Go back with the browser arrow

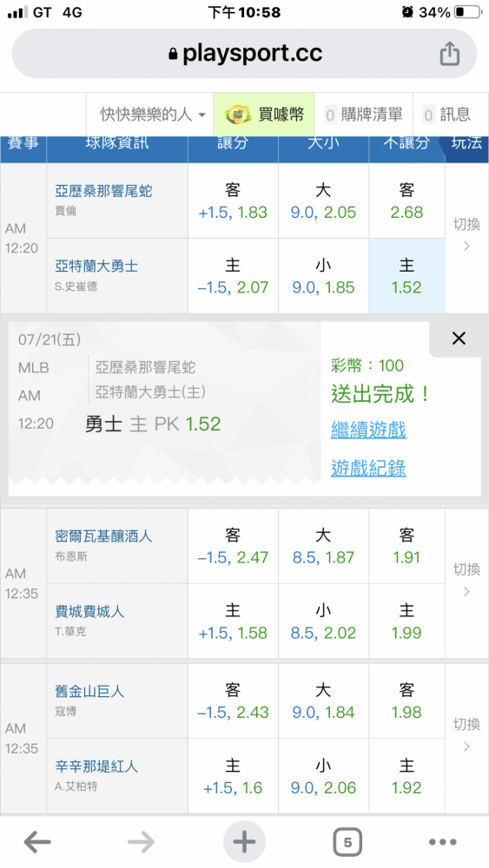pos(37,843)
